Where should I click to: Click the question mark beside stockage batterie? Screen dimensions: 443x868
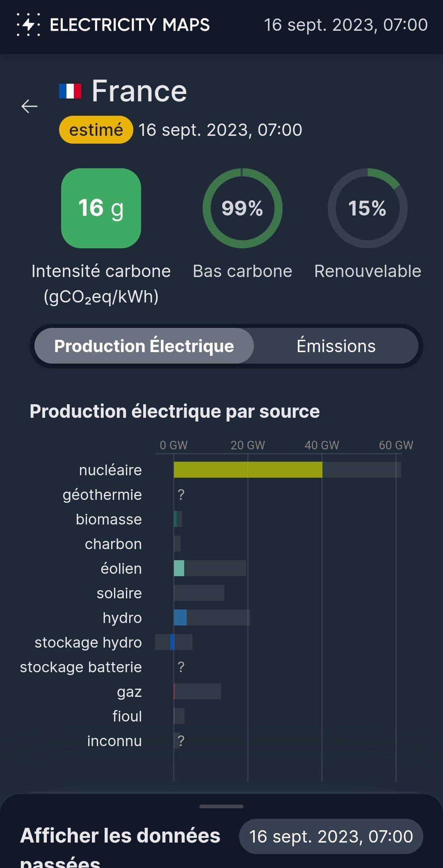pyautogui.click(x=181, y=667)
